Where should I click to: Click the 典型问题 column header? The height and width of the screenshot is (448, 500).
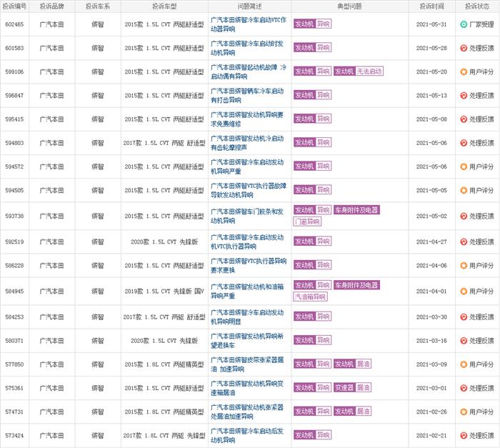point(349,6)
